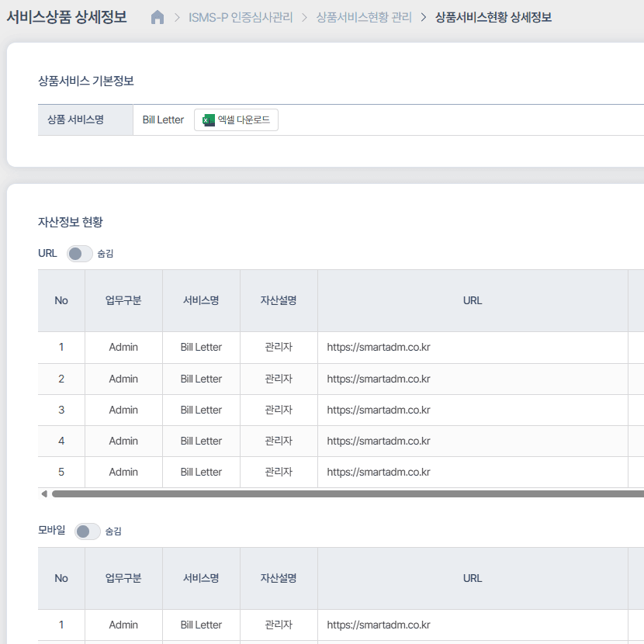Click the left arrow of horizontal scrollbar
This screenshot has height=644, width=644.
tap(44, 493)
